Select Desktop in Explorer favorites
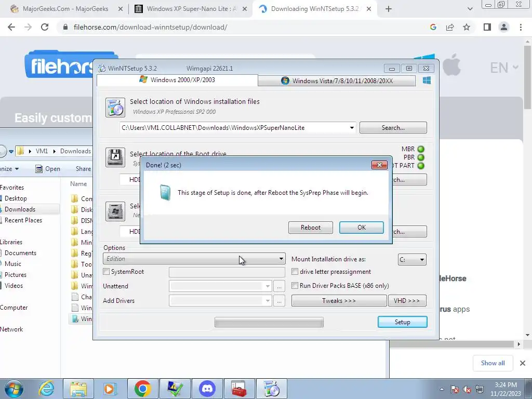Viewport: 532px width, 399px height. point(16,198)
